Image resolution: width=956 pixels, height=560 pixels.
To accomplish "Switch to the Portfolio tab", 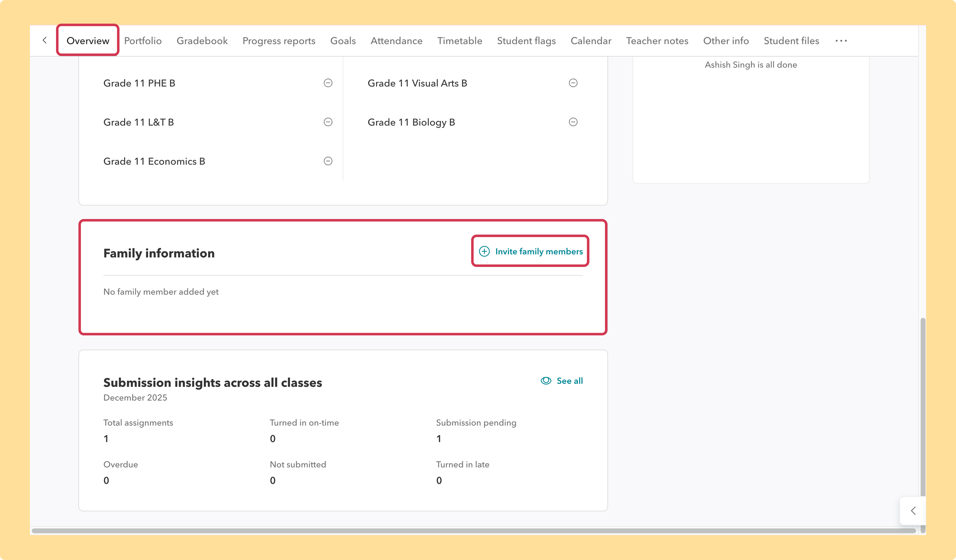I will 143,41.
